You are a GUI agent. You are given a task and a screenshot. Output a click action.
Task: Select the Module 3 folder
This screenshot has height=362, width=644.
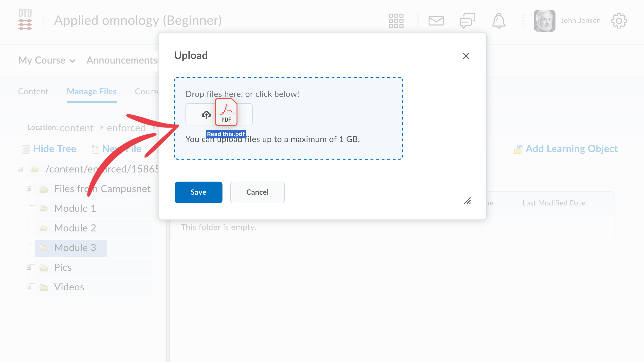coord(75,248)
